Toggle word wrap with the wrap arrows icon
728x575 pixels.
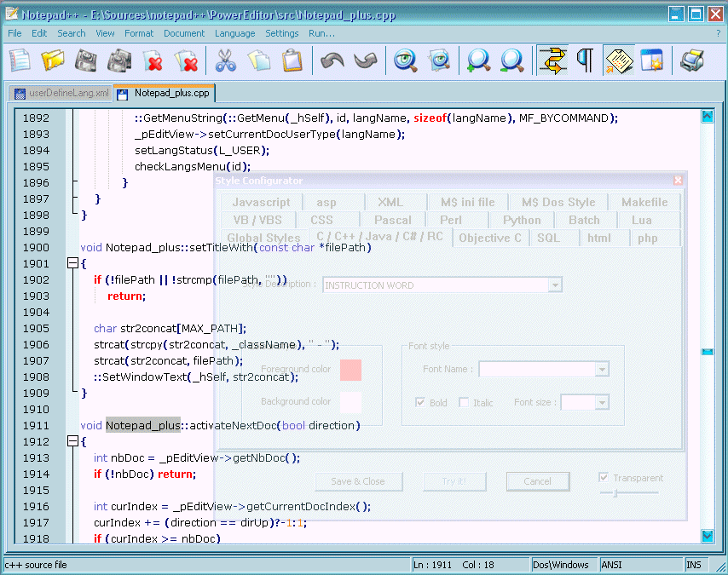point(552,60)
